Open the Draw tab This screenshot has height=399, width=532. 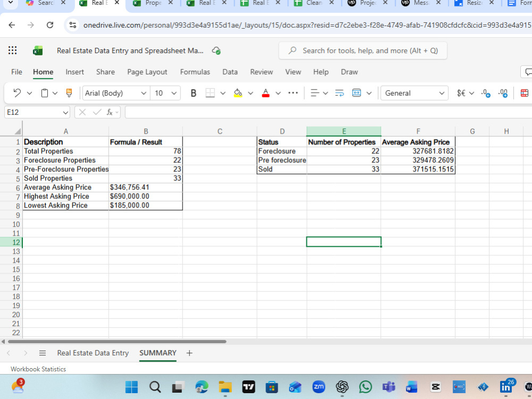point(350,72)
